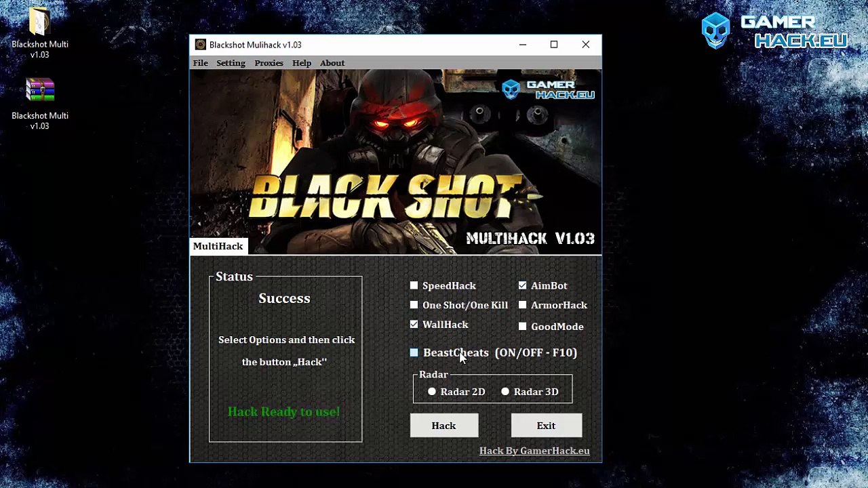Minimize the Blackshot Mulihack window

[x=523, y=45]
